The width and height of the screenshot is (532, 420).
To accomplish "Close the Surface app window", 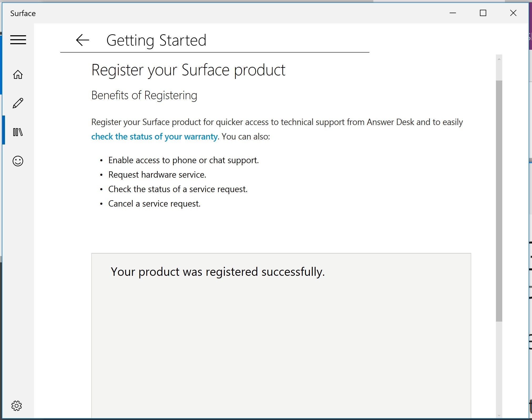I will tap(513, 13).
